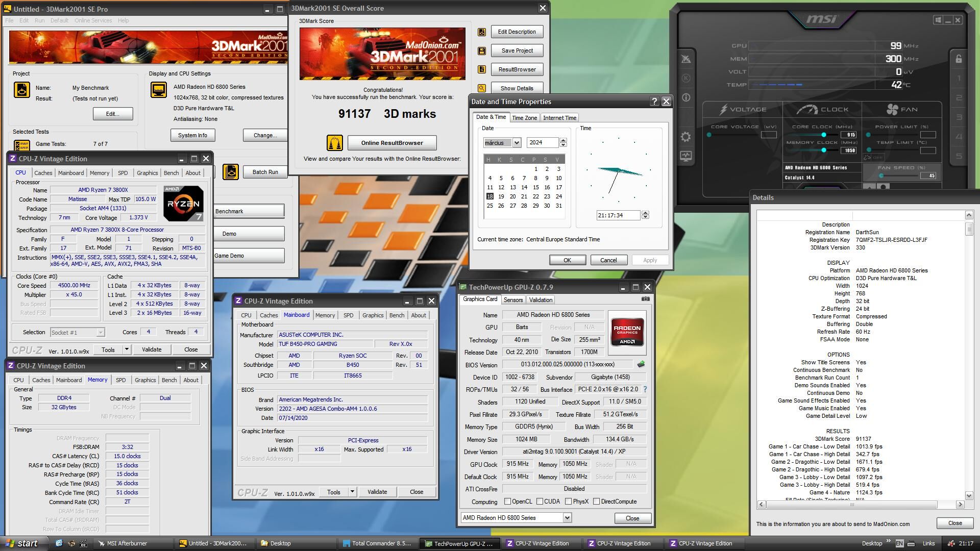Click the keyboard language bar icon in tray
This screenshot has width=980, height=551.
pyautogui.click(x=912, y=543)
